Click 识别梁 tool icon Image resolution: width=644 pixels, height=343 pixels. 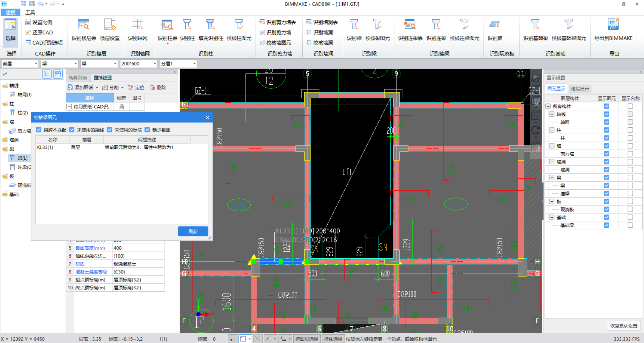click(x=354, y=30)
